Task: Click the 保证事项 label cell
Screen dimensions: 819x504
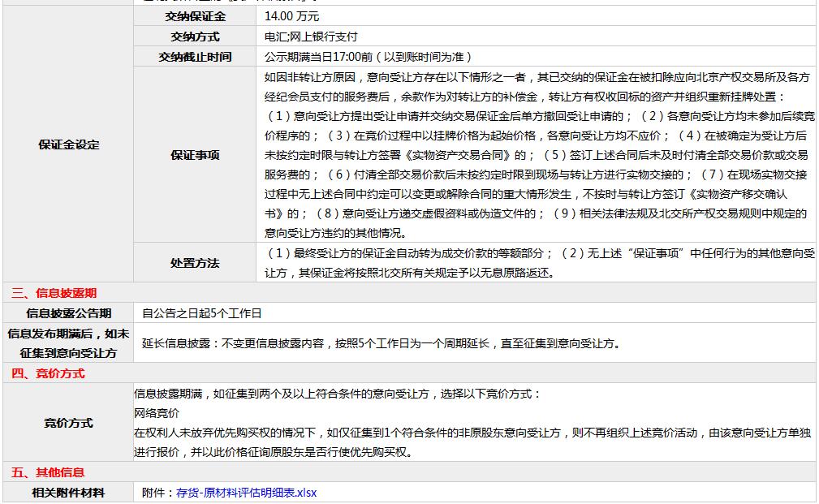Action: (x=195, y=154)
